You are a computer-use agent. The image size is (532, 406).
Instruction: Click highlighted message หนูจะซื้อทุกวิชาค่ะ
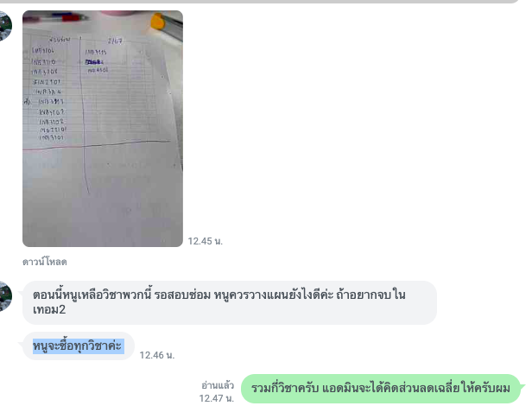point(79,346)
